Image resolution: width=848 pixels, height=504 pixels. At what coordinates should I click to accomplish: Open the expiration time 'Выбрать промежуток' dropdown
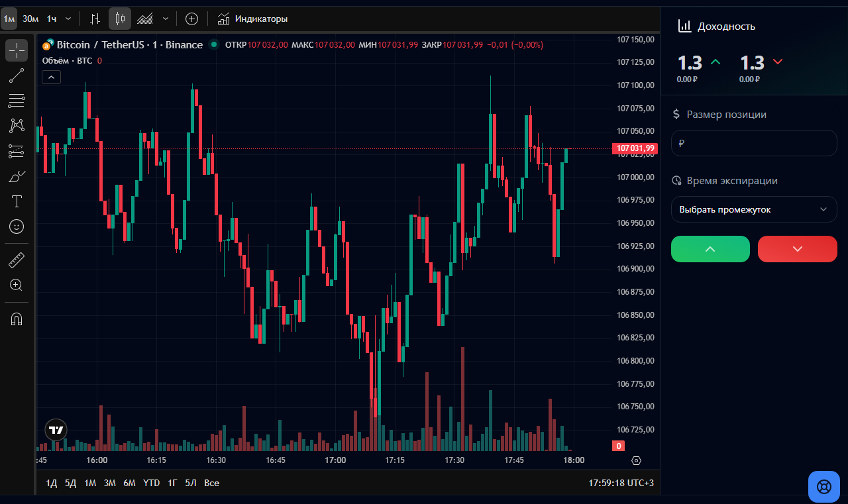[754, 209]
